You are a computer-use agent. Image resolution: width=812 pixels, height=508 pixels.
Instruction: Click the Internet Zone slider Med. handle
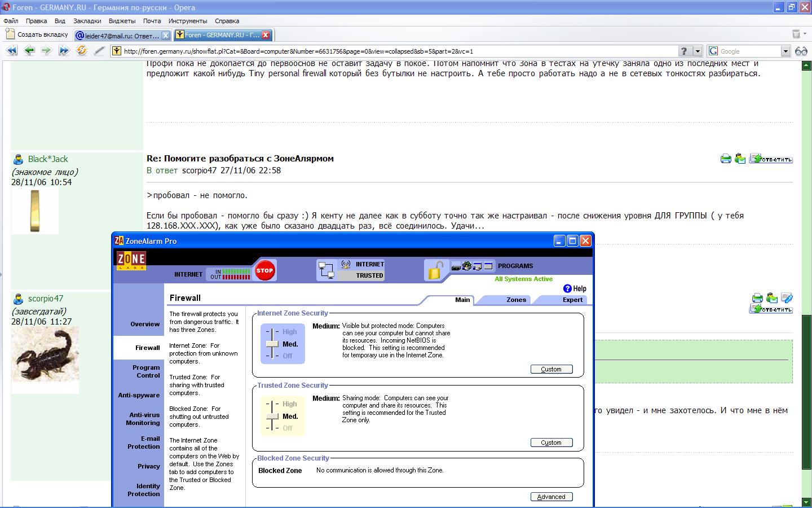[272, 344]
